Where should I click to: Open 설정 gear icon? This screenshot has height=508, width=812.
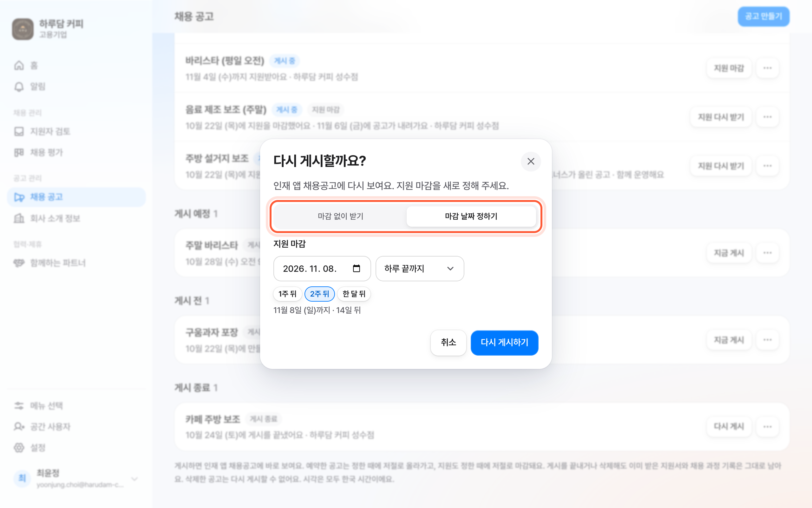pyautogui.click(x=19, y=448)
